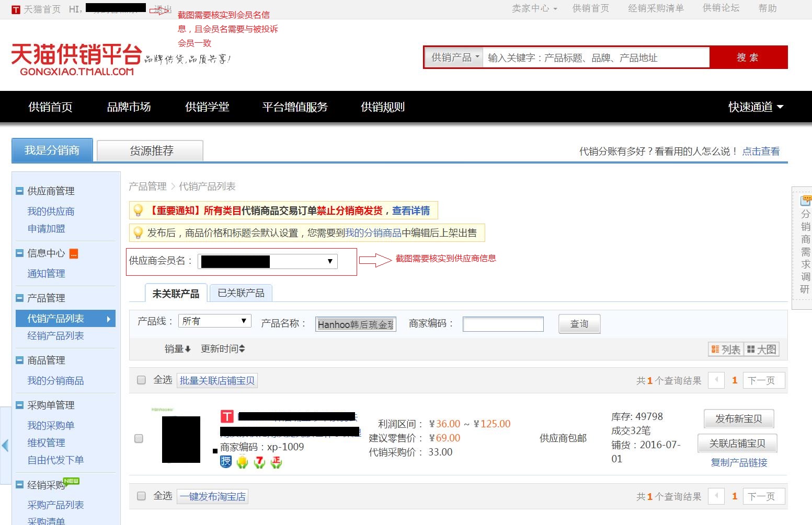Click the 库存: 49798 text
This screenshot has width=812, height=525.
(x=637, y=416)
